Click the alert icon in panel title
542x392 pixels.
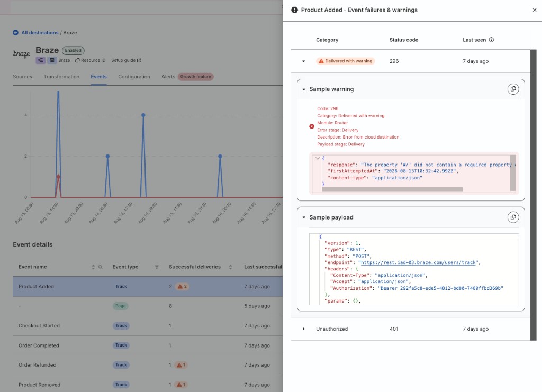point(294,10)
